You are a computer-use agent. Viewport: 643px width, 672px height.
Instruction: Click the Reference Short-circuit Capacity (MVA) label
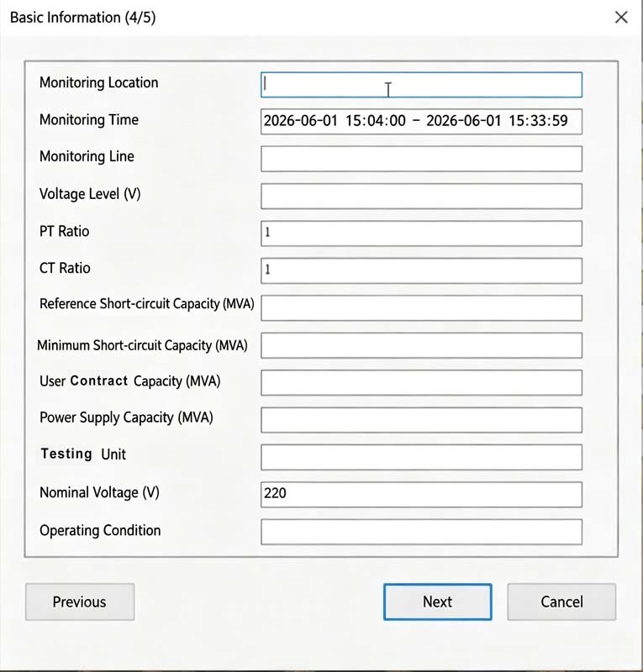147,304
